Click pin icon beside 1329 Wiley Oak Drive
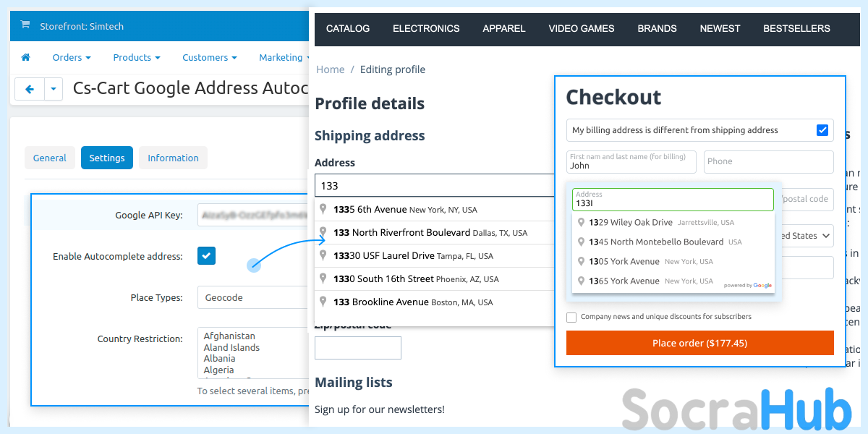The height and width of the screenshot is (434, 868). (x=581, y=222)
